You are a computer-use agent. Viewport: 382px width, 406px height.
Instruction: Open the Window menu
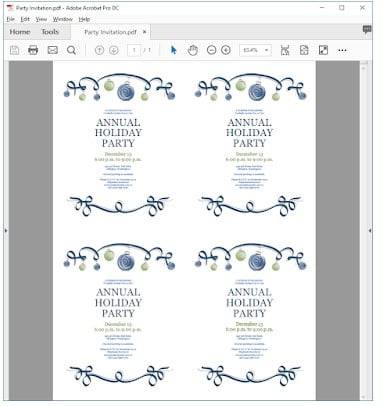[x=63, y=19]
